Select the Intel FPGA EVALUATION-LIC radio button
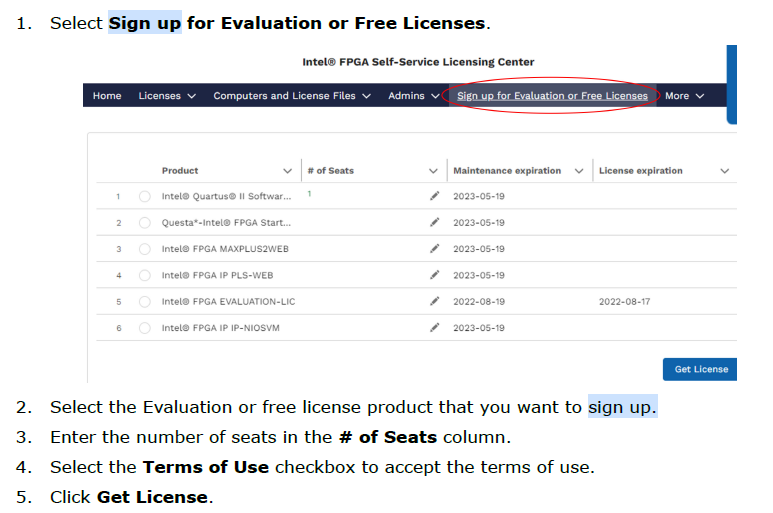The height and width of the screenshot is (513, 773). tap(144, 302)
